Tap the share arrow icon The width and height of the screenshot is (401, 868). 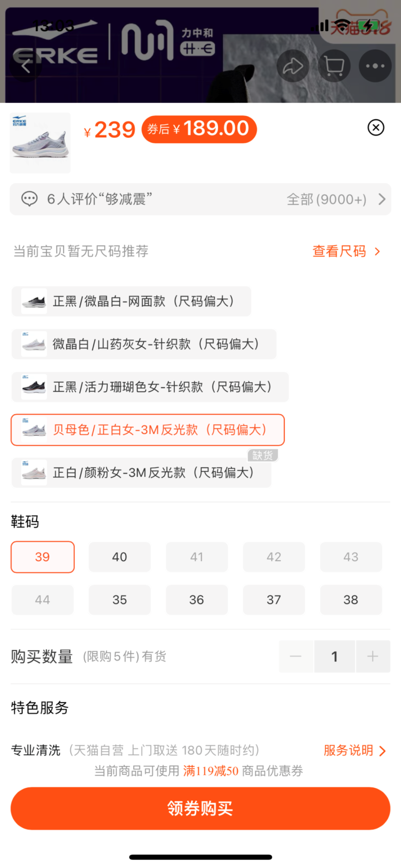[x=293, y=66]
